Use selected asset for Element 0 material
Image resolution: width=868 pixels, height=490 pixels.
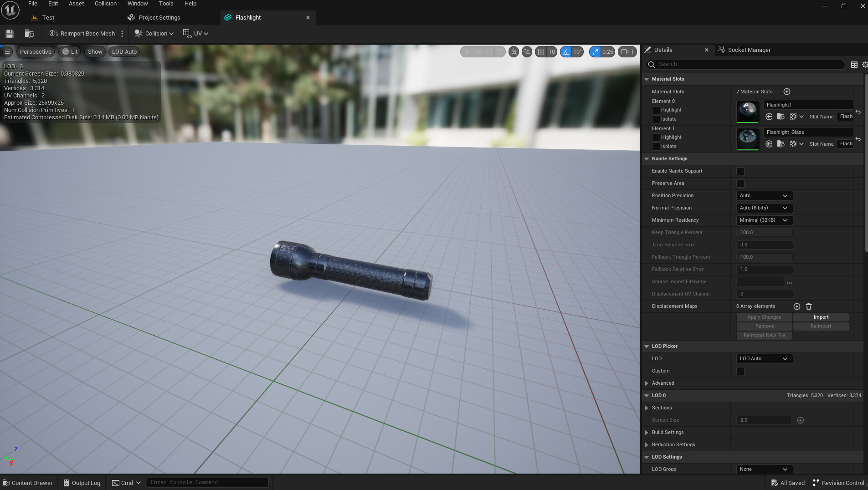[x=769, y=117]
